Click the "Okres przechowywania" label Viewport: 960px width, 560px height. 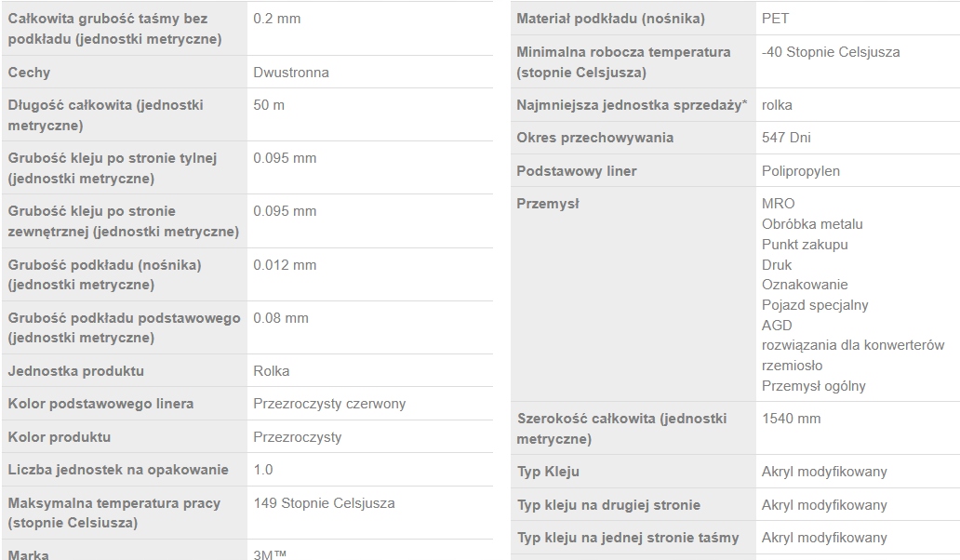click(x=594, y=138)
